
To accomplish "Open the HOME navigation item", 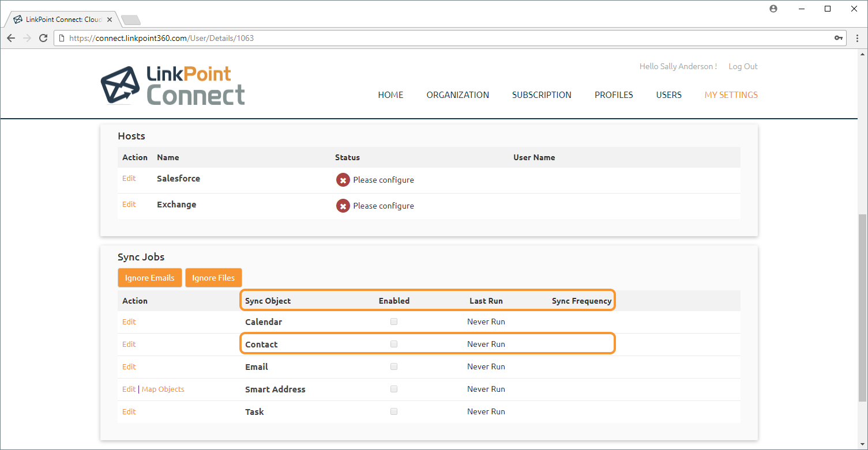I will 390,95.
